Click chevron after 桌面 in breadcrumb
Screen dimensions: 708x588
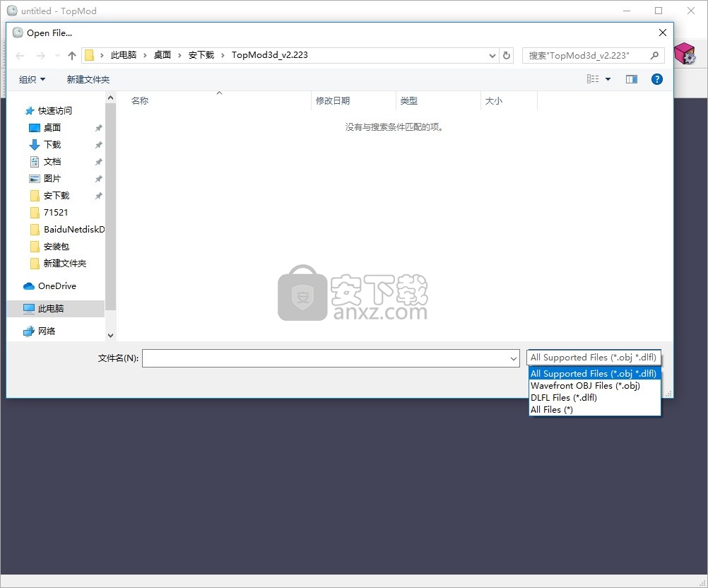pyautogui.click(x=179, y=56)
